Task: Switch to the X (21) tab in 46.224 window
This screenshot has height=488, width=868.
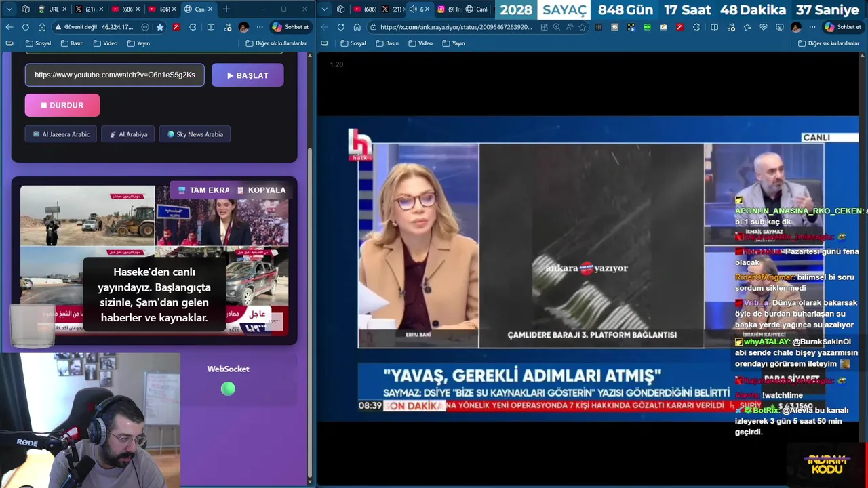Action: (89, 9)
